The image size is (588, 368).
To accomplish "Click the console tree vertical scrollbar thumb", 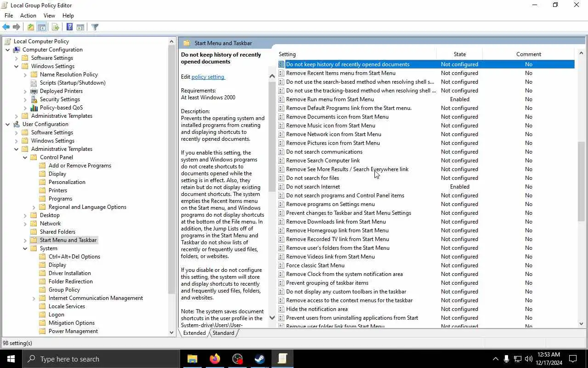I will (172, 170).
